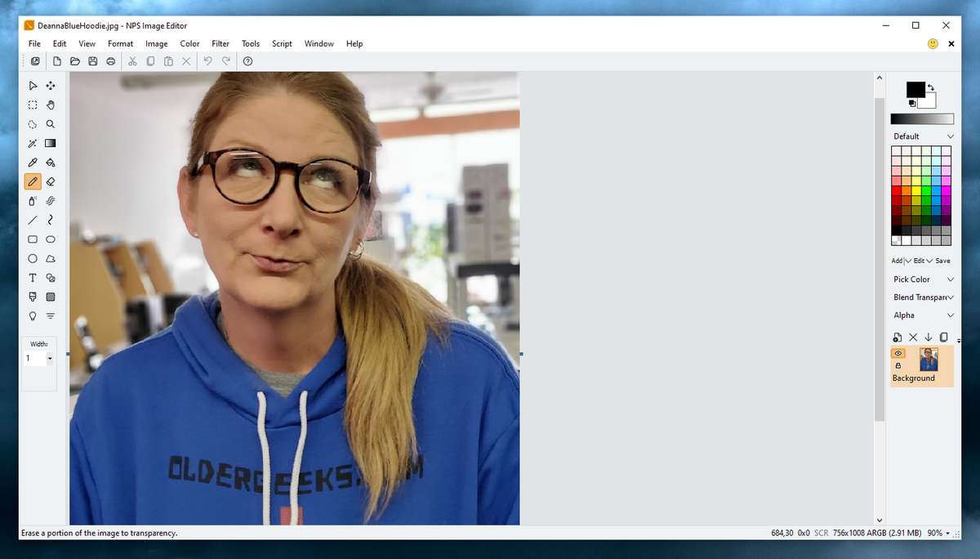The height and width of the screenshot is (559, 980).
Task: Choose the Gradient tool
Action: [x=51, y=143]
